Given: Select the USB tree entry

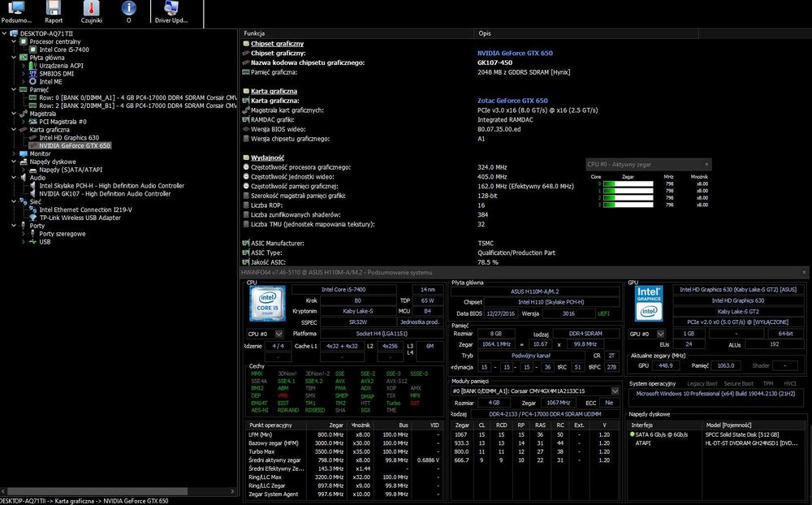Looking at the screenshot, I should click(x=45, y=242).
